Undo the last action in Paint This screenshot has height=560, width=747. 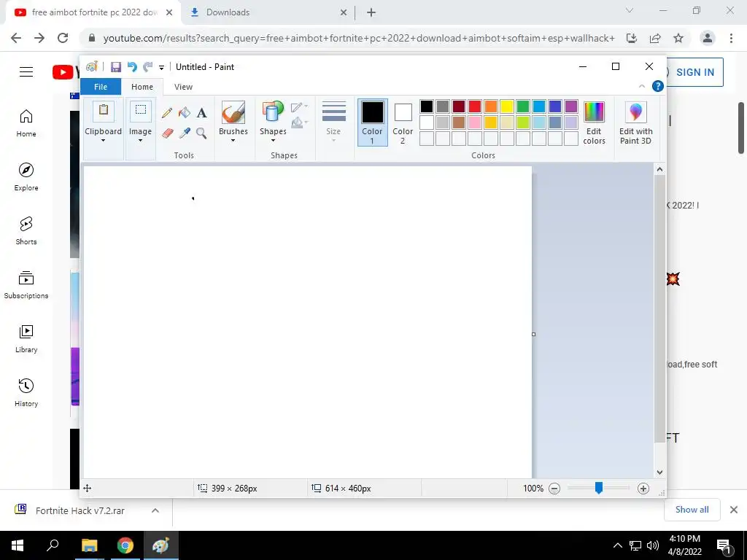click(x=132, y=67)
